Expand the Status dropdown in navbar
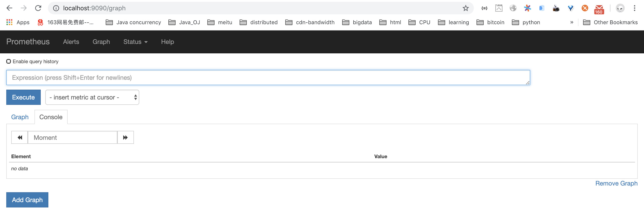644x220 pixels. [135, 42]
